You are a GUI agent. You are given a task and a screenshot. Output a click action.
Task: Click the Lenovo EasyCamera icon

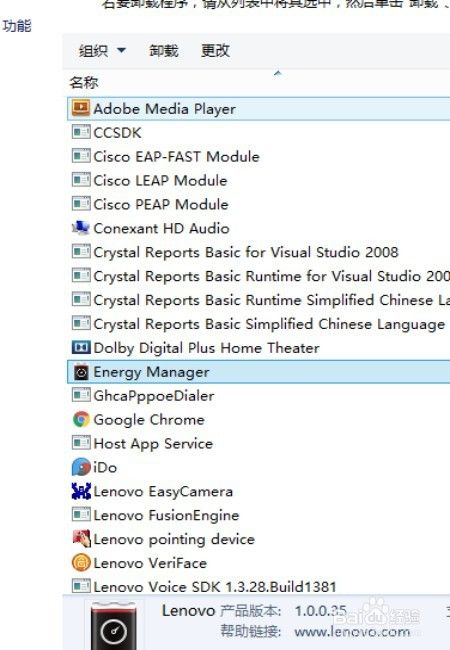(81, 491)
